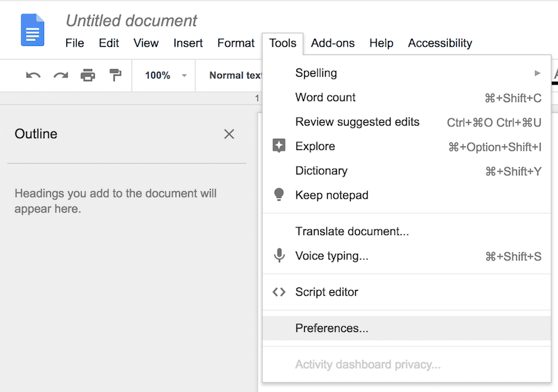Close the Outline panel

tap(229, 134)
